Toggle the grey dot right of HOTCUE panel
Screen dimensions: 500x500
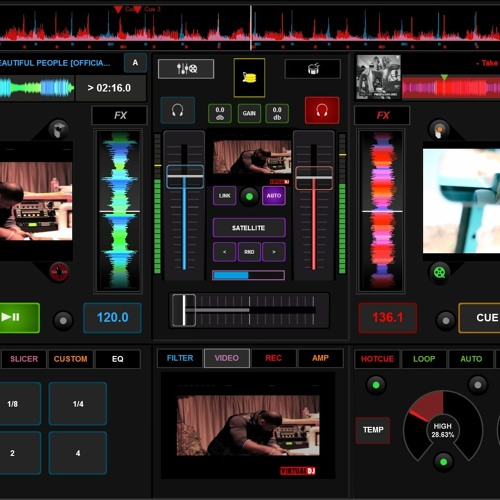[x=478, y=385]
